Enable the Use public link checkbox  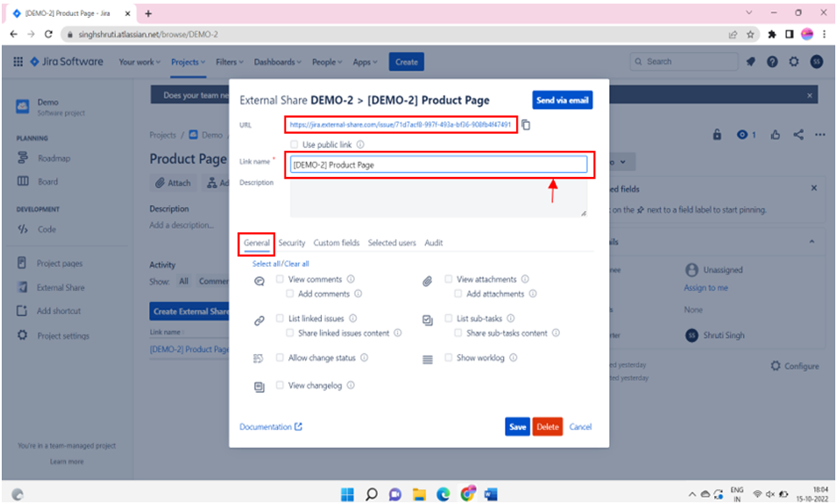click(294, 145)
